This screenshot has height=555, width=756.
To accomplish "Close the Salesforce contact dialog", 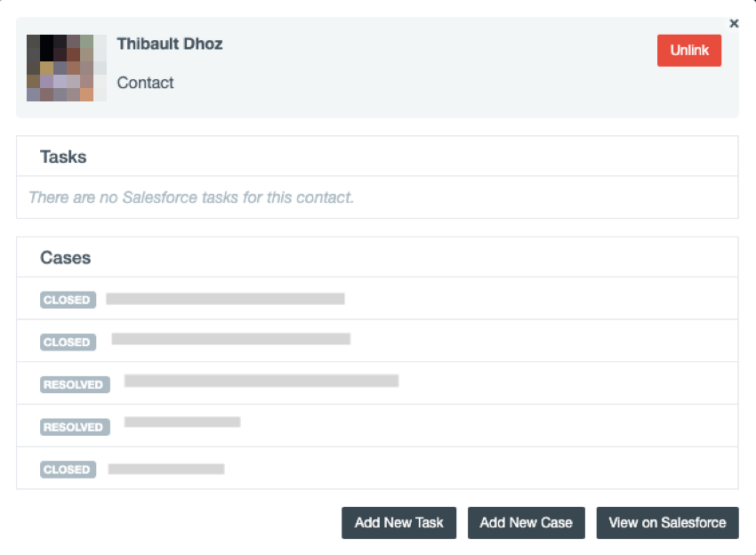I will [x=734, y=24].
